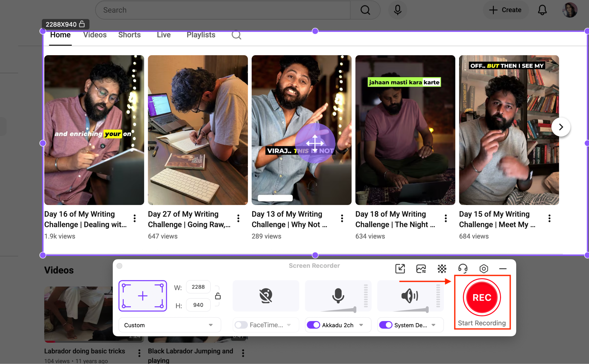Open options menu for Day 15 short
This screenshot has width=589, height=364.
[549, 219]
